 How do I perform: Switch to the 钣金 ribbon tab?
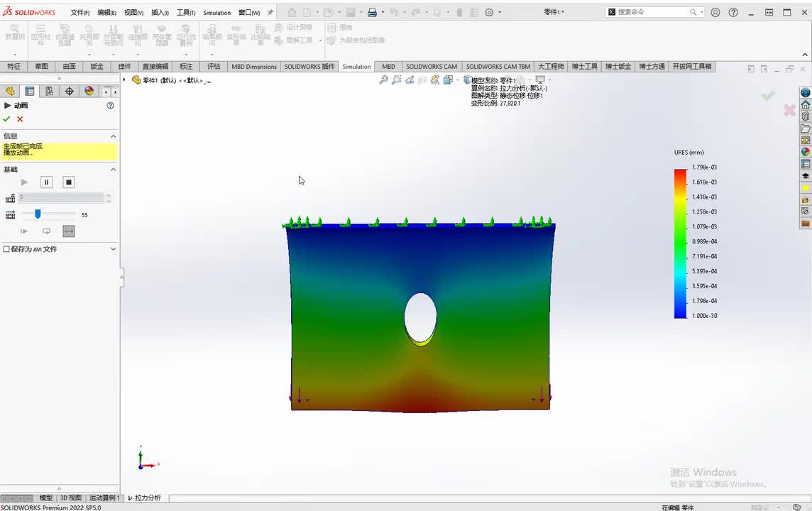[97, 66]
